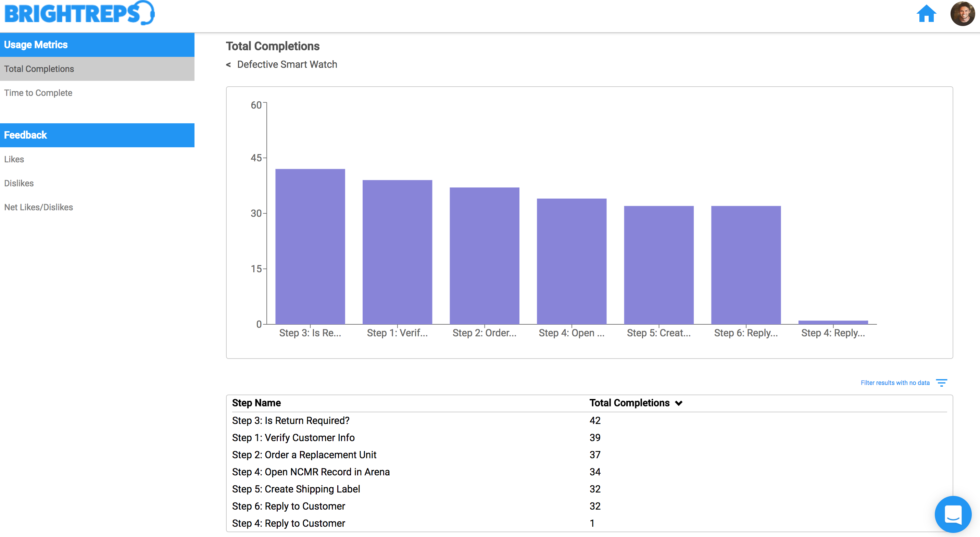The height and width of the screenshot is (537, 980).
Task: Click the value 39 in table
Action: [x=595, y=438]
